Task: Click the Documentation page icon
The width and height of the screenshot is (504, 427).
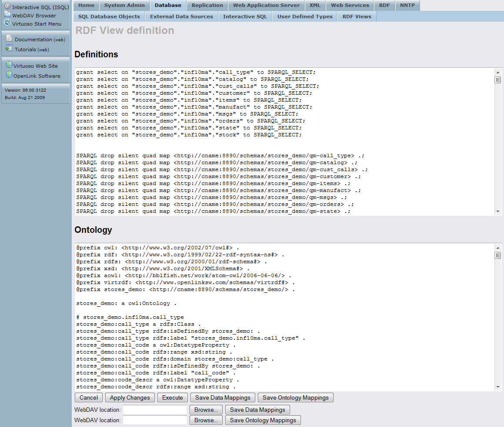Action: tap(9, 38)
